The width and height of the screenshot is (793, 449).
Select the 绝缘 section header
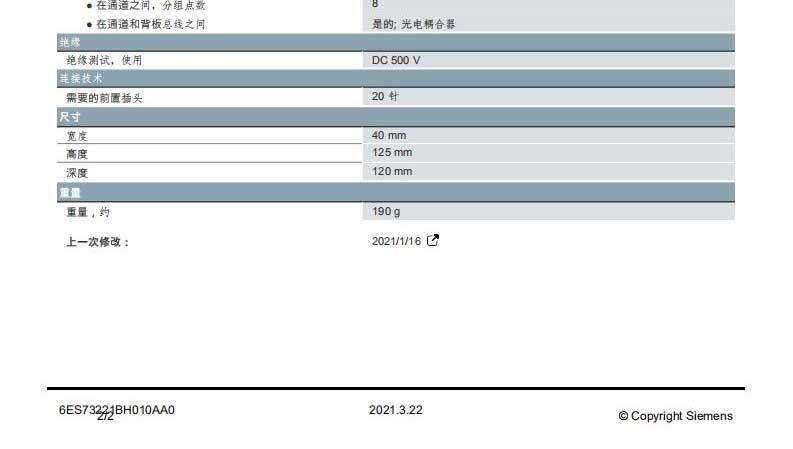pyautogui.click(x=70, y=42)
